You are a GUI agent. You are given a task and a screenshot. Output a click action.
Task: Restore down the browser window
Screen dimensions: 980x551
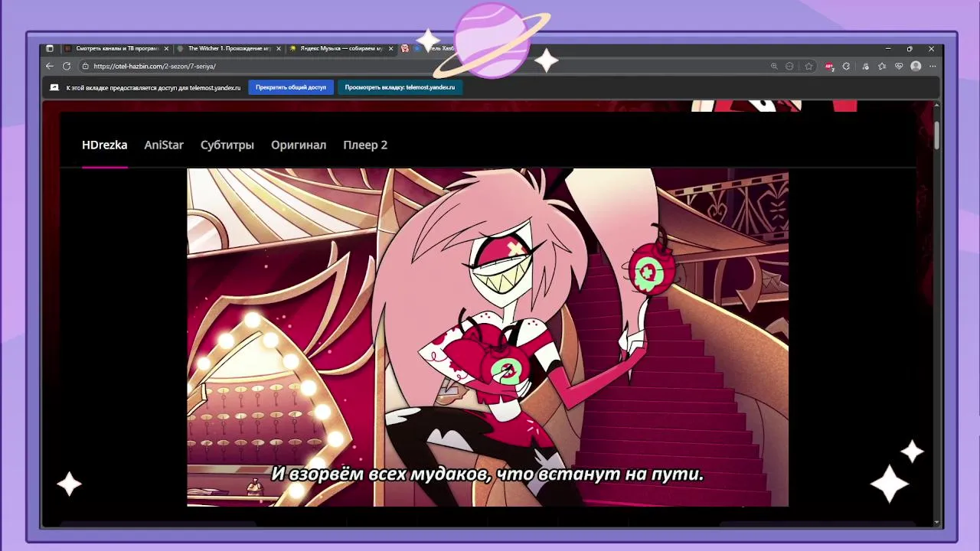[x=910, y=48]
